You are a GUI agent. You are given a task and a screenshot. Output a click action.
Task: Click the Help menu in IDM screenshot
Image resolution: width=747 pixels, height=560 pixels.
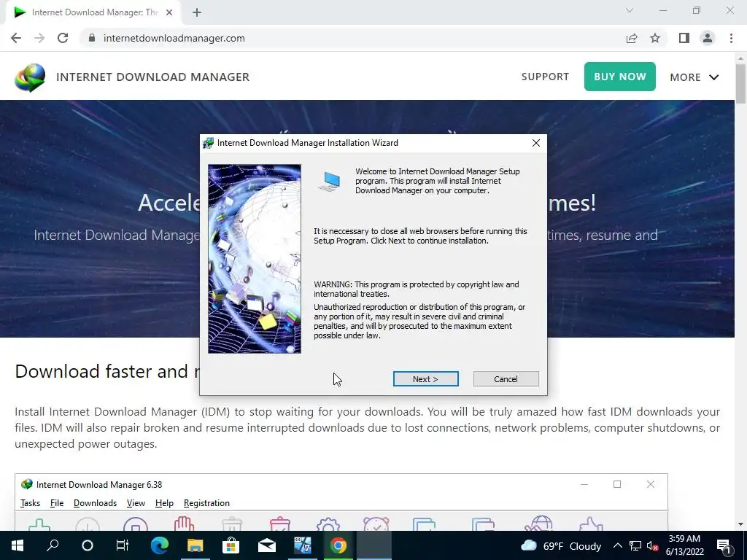pos(164,503)
